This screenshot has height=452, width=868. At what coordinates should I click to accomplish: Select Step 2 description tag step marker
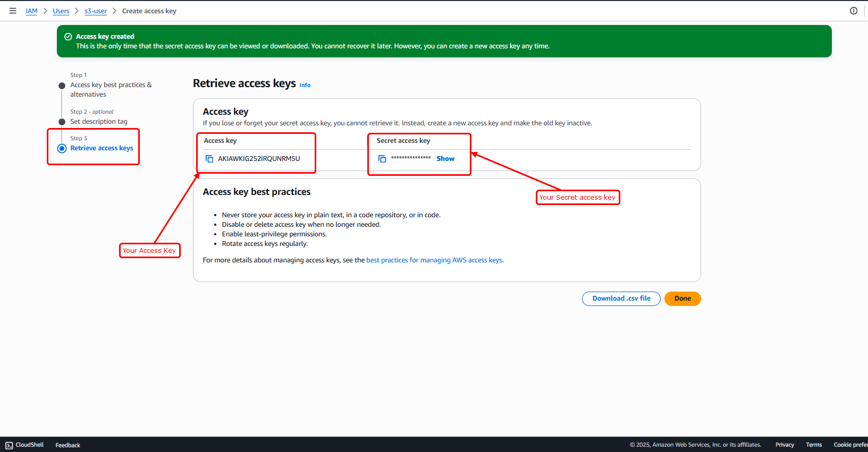pos(62,122)
